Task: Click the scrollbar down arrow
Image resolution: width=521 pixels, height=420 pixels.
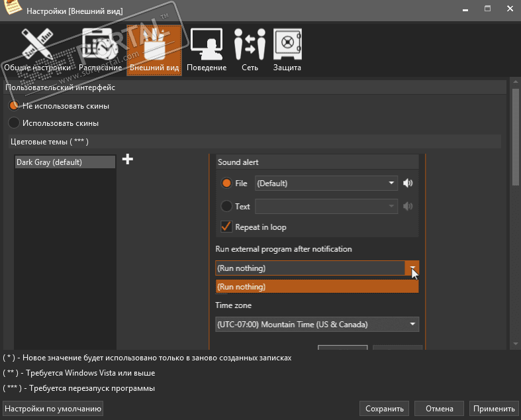Action: [x=515, y=344]
